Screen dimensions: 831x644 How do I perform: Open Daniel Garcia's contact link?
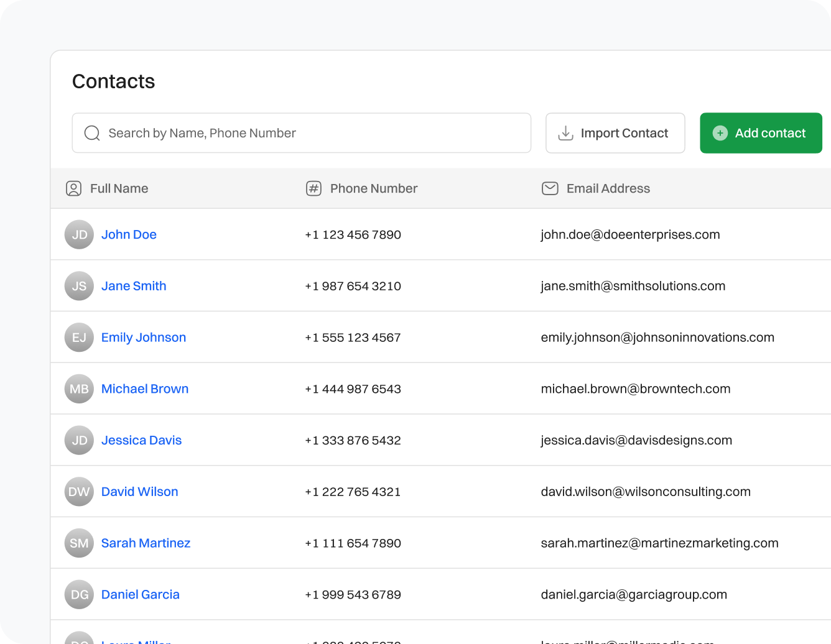tap(140, 594)
